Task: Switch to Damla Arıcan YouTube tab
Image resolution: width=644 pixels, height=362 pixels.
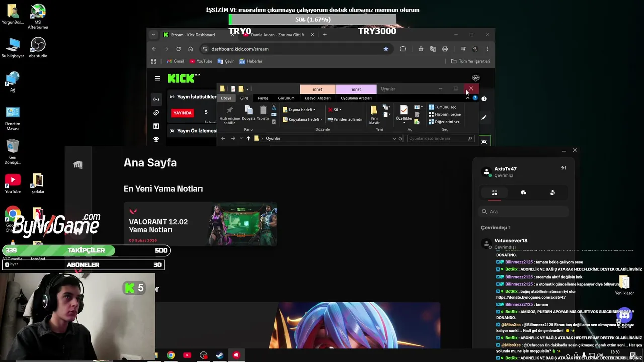Action: 278,35
